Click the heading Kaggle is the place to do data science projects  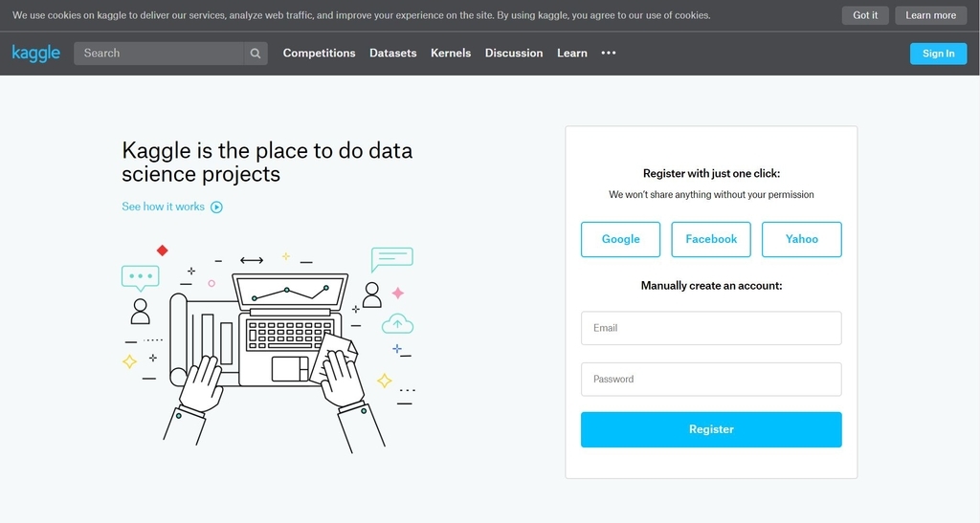267,163
